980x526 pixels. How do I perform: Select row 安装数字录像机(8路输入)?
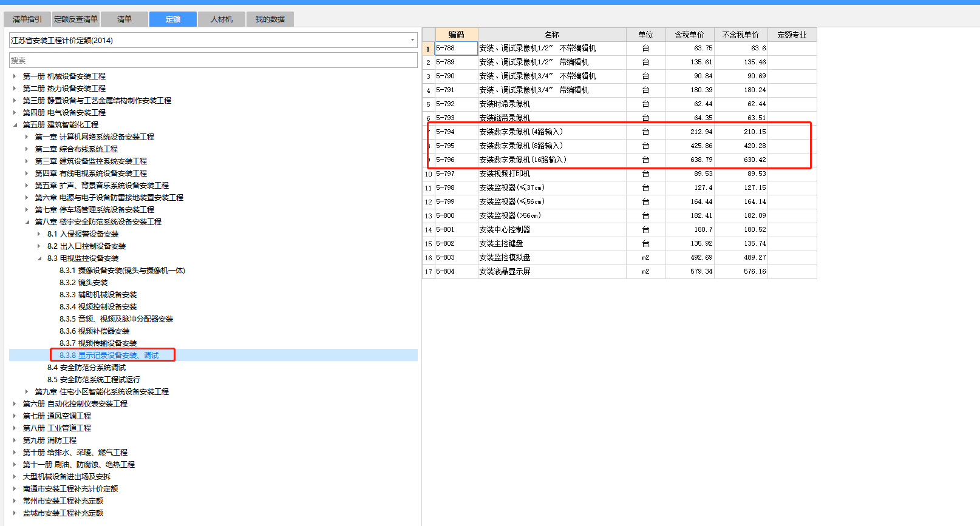[x=619, y=146]
